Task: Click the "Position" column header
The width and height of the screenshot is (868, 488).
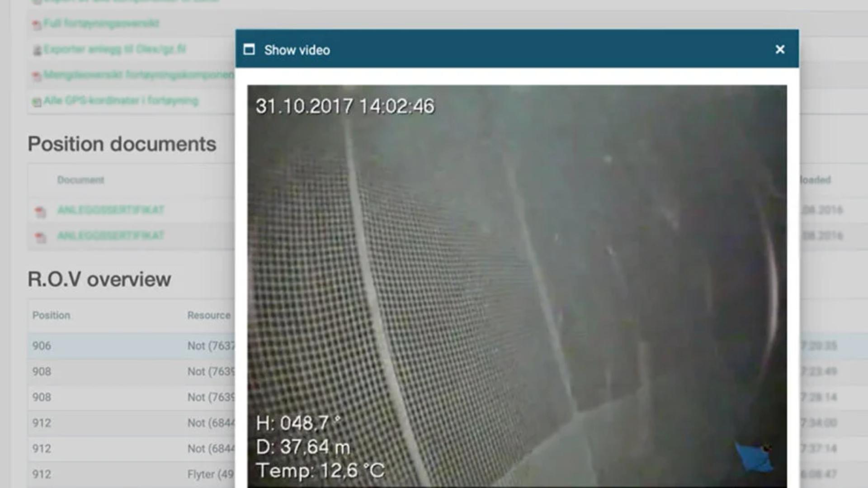Action: [x=51, y=315]
